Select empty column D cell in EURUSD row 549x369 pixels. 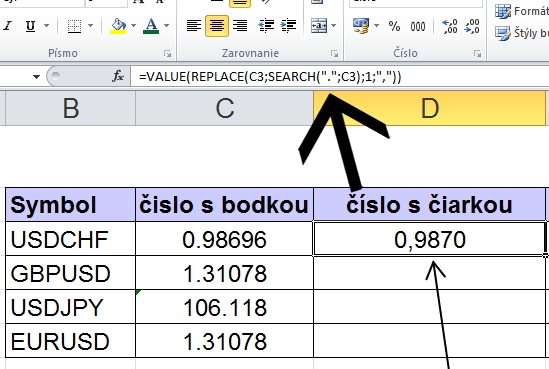click(429, 341)
